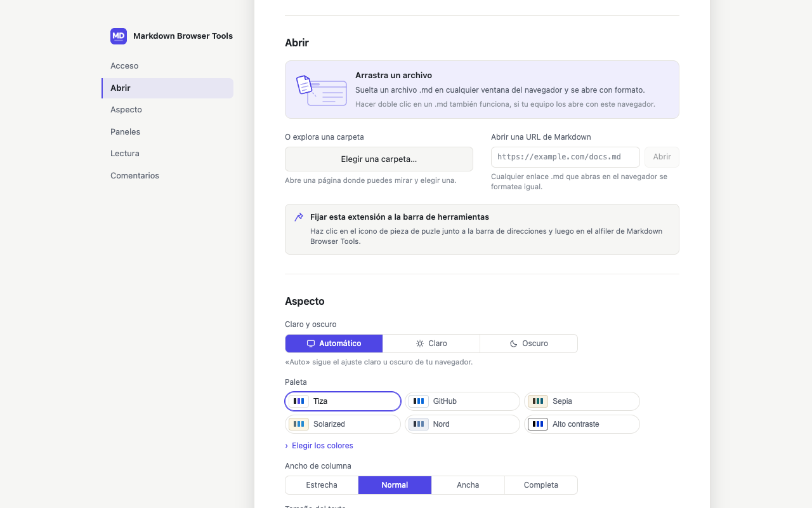Jump to Aspecto in sidebar
The width and height of the screenshot is (812, 508).
pos(167,110)
